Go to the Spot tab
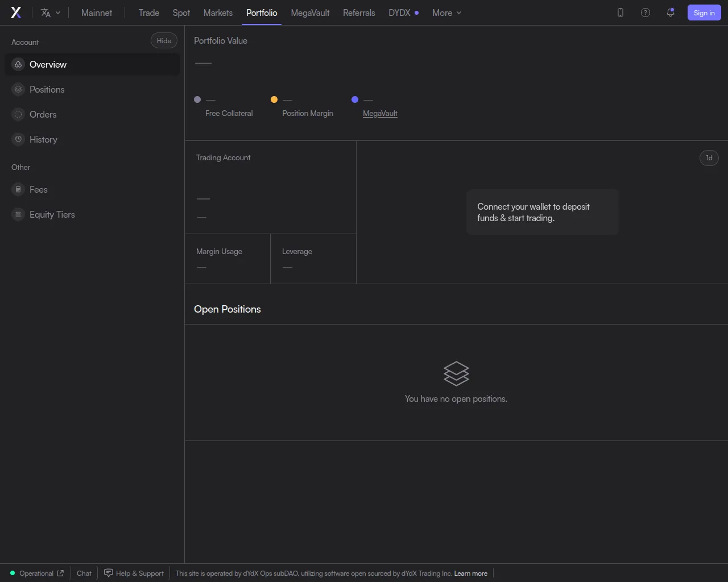The image size is (728, 582). point(181,13)
